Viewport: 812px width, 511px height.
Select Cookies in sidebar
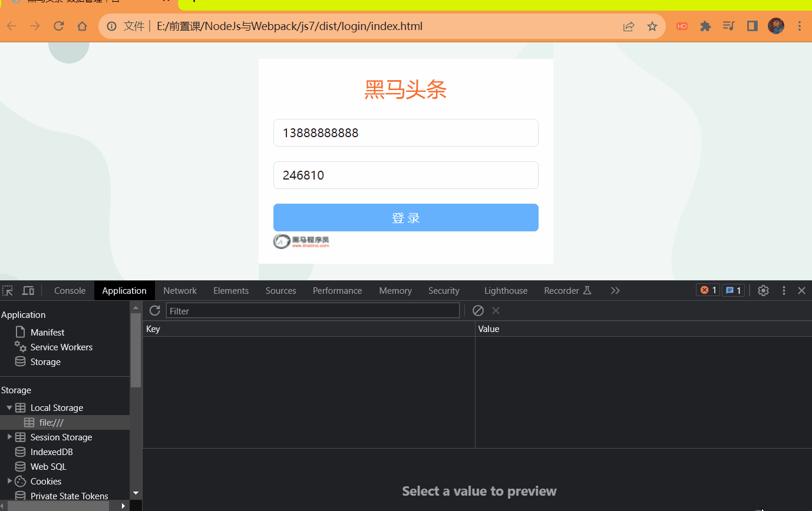[46, 481]
